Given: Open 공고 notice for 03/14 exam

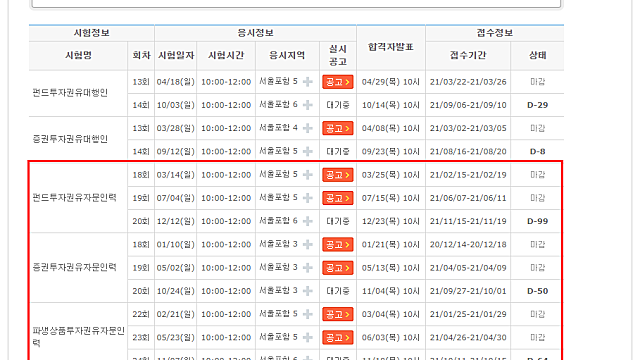Looking at the screenshot, I should 338,175.
